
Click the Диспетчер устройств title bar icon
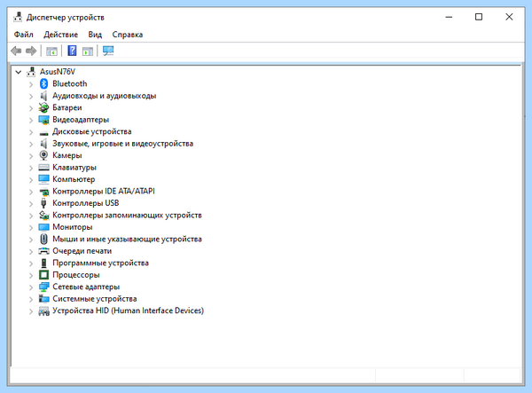(x=18, y=17)
